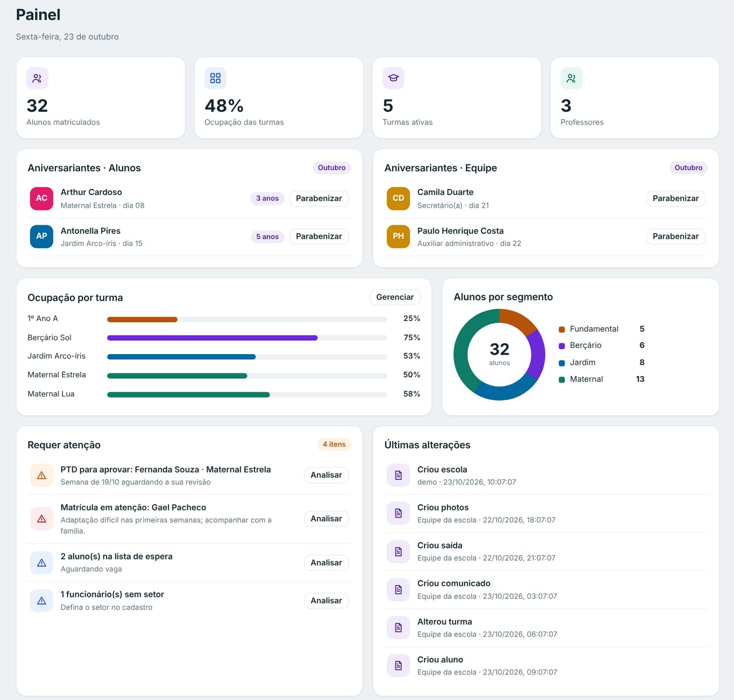Click the 3 anos age badge
Viewport: 734px width, 700px height.
(267, 199)
